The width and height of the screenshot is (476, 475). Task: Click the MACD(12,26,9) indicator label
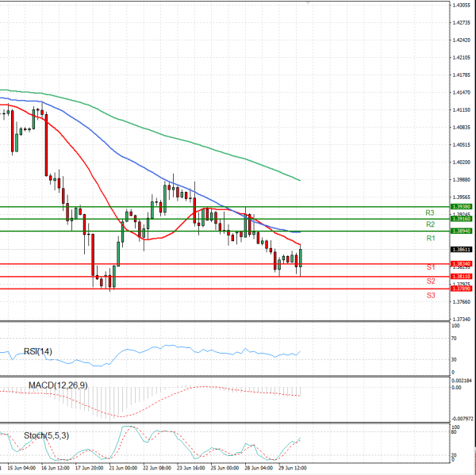point(58,385)
